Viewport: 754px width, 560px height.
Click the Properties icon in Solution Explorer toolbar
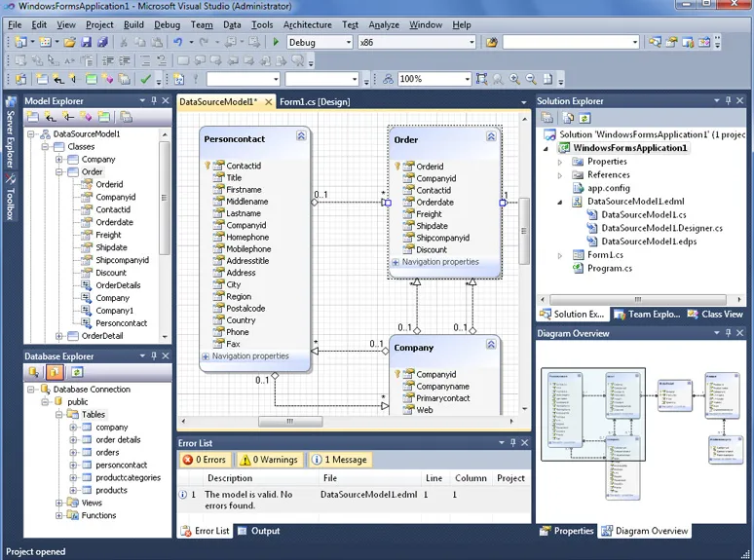coord(547,117)
